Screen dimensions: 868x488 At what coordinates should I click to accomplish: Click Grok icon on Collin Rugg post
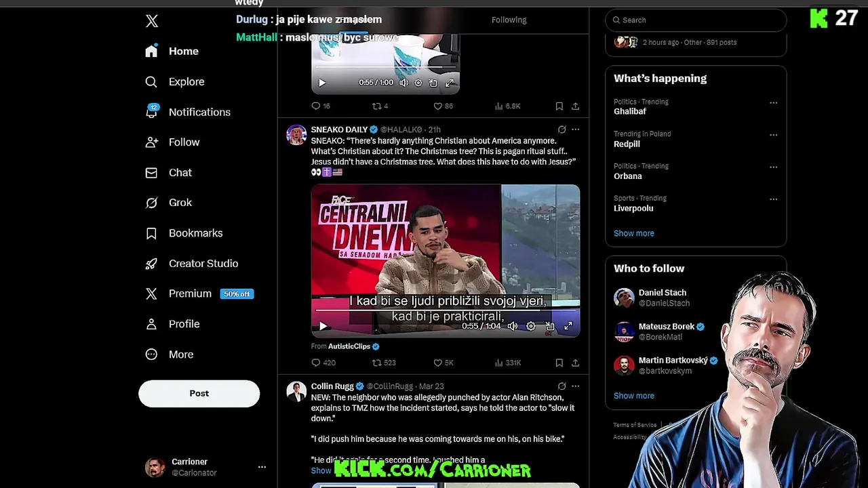click(561, 386)
